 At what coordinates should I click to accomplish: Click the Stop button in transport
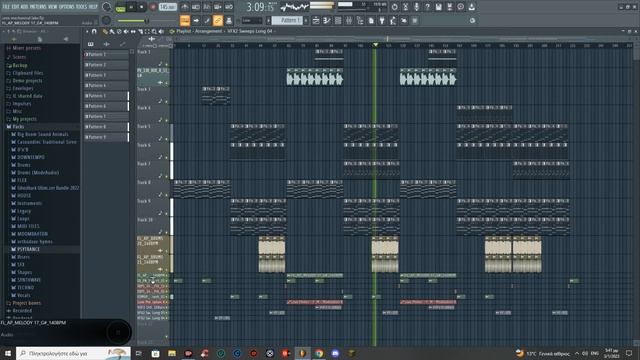(142, 7)
